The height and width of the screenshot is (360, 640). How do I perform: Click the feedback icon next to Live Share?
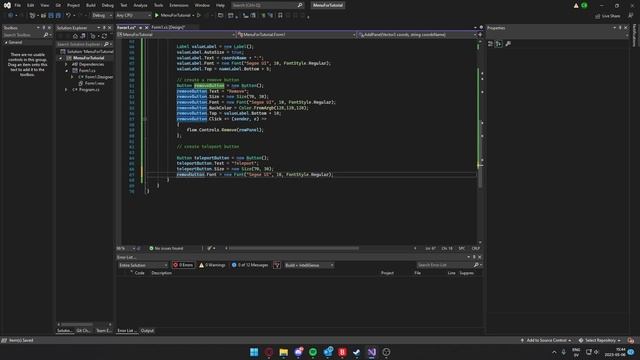631,16
